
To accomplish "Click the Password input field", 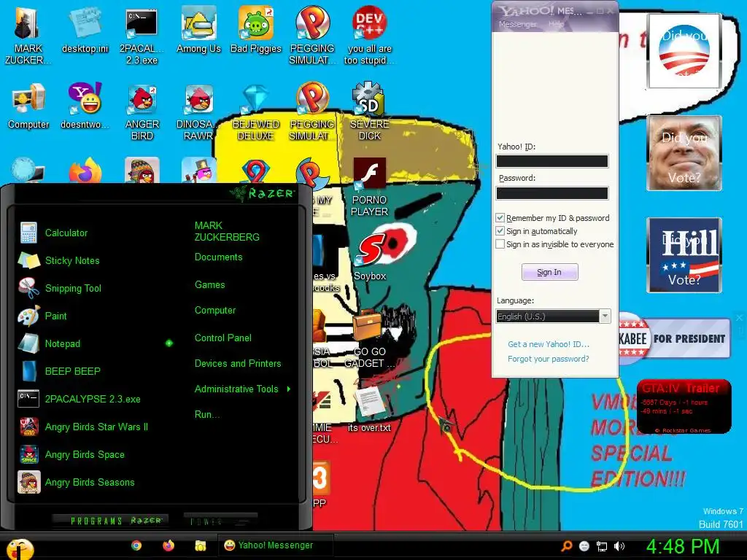I will pos(552,192).
